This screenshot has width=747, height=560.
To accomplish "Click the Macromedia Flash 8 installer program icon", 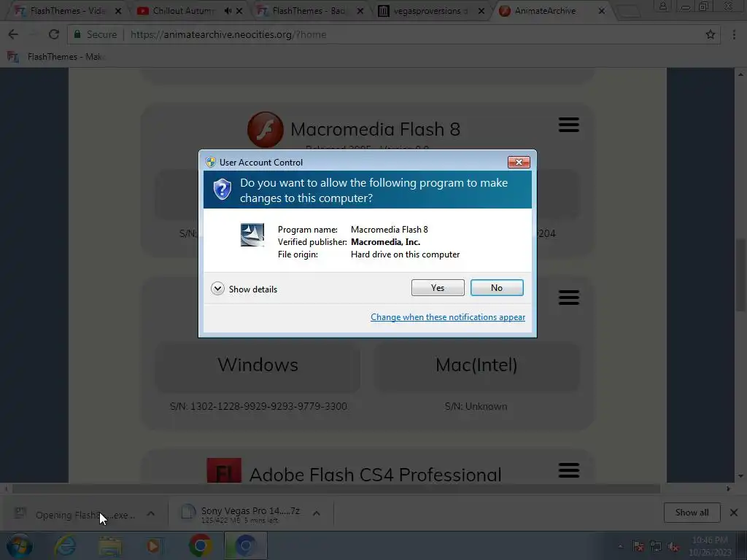I will [252, 235].
